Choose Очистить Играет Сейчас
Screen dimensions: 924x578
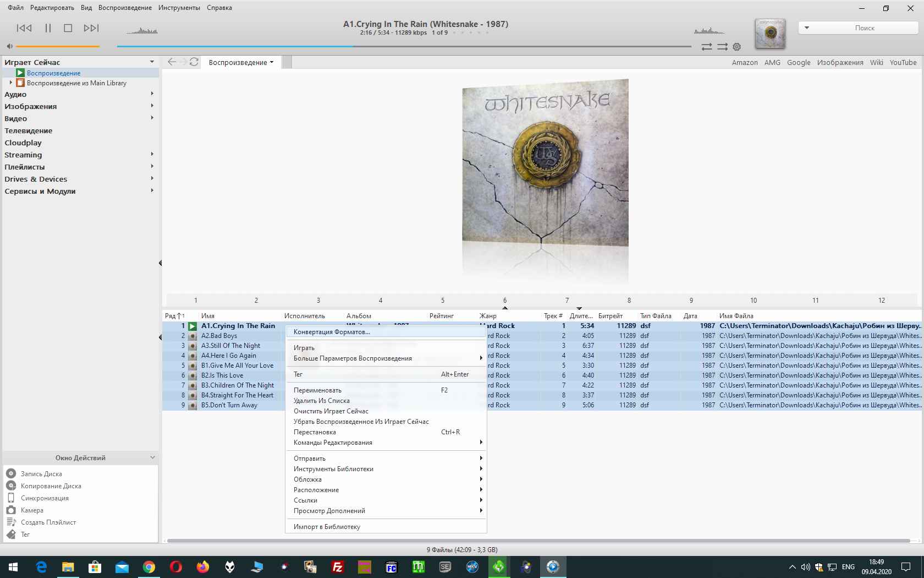(x=386, y=411)
